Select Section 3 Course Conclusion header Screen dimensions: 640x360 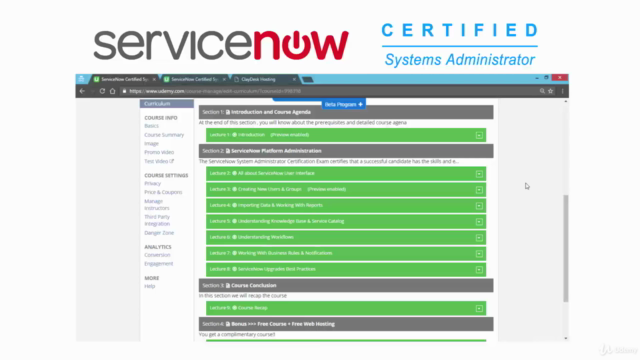pyautogui.click(x=346, y=285)
